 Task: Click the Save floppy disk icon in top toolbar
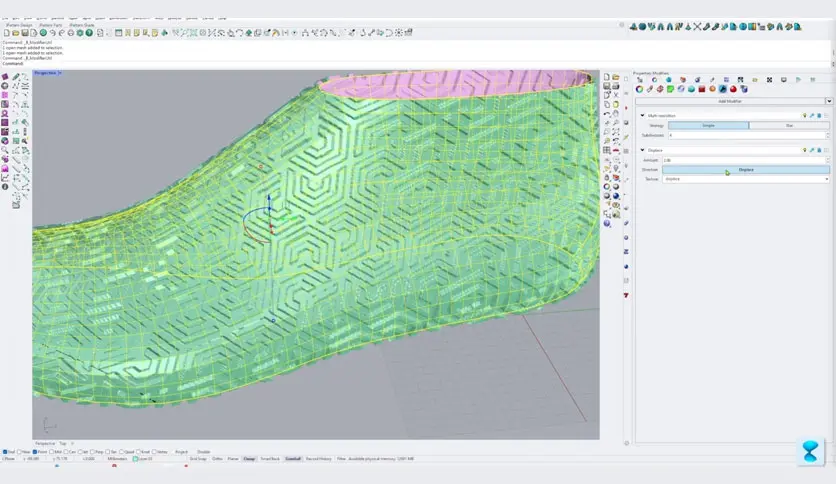pos(25,33)
